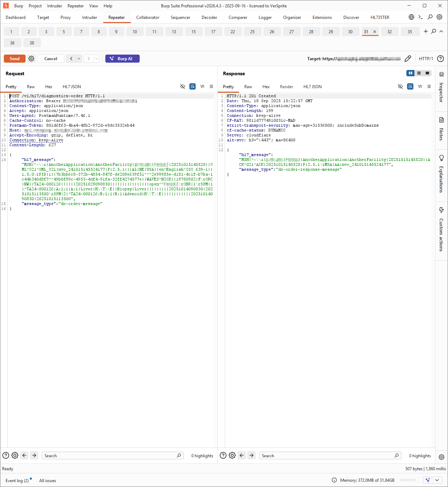Toggle the crossed-eye icon in the Response panel
448x487 pixels.
(x=400, y=86)
